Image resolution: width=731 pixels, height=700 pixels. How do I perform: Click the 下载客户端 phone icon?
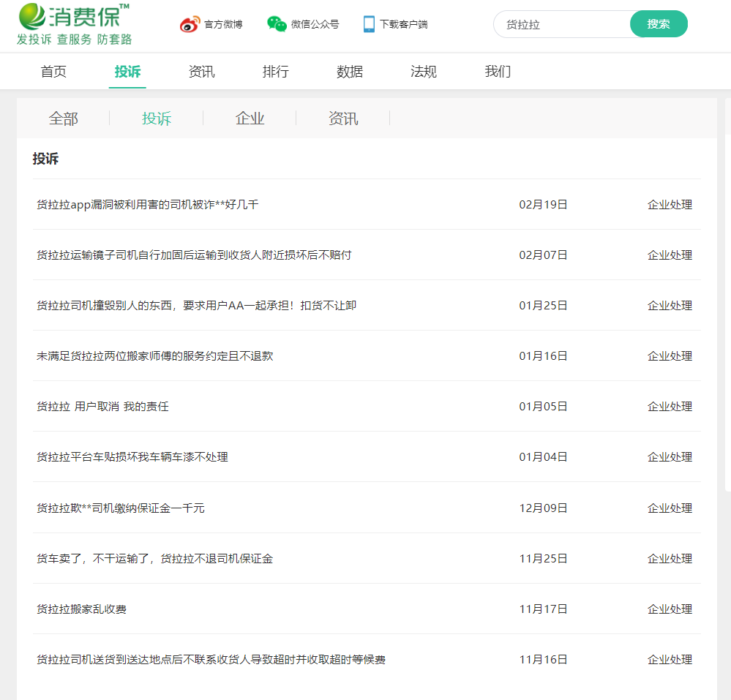[x=369, y=23]
